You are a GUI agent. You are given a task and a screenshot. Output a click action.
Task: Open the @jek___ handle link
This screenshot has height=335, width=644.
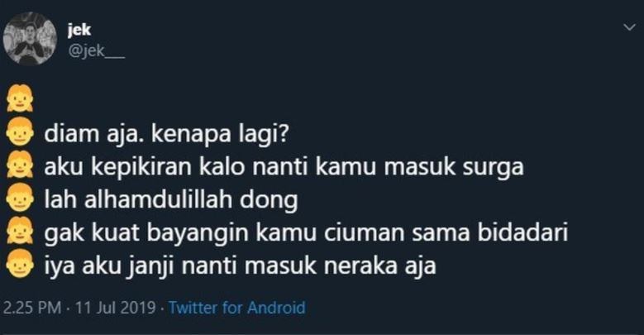97,52
